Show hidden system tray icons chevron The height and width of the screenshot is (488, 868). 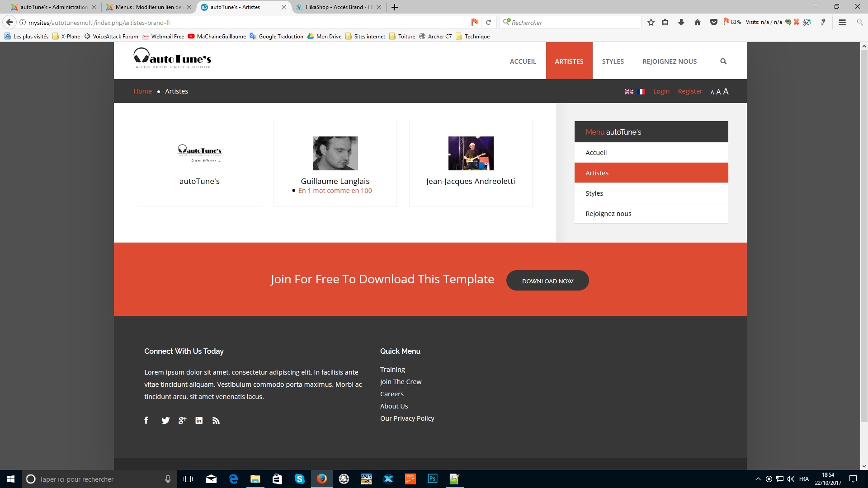[758, 479]
